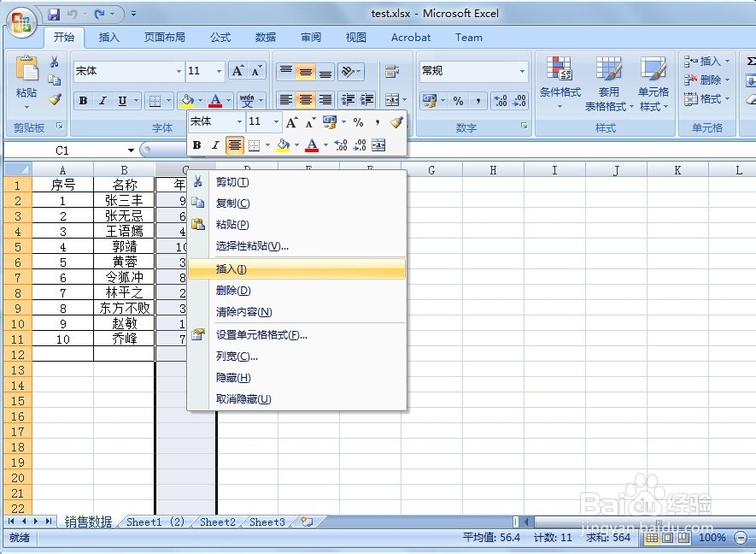The width and height of the screenshot is (756, 554).
Task: Apply percent style in ribbon number group
Action: 458,101
